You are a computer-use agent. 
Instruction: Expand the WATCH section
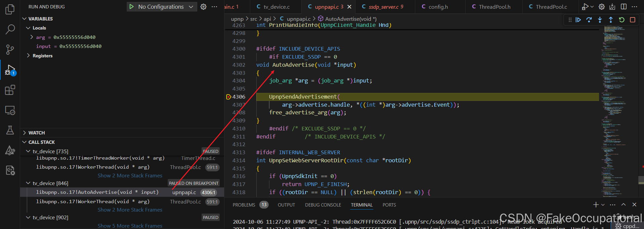click(24, 133)
